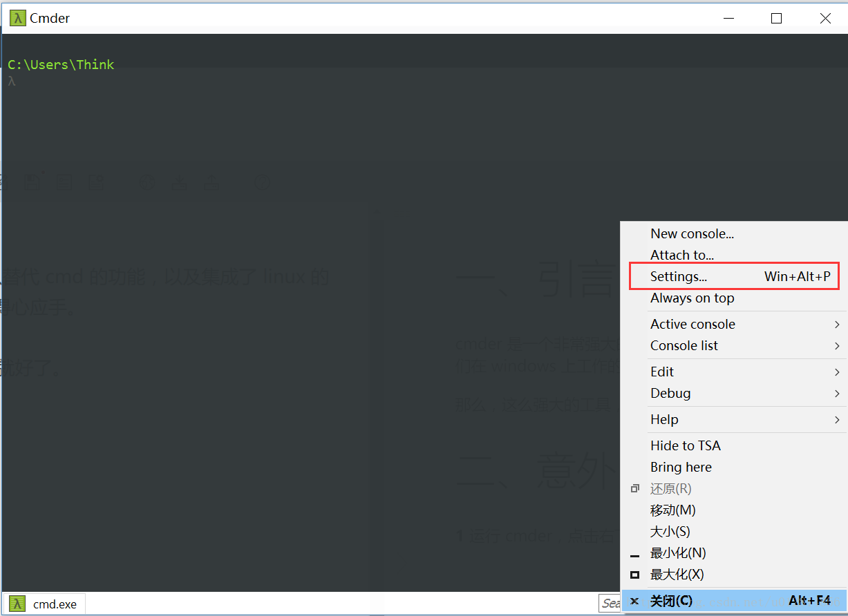The width and height of the screenshot is (848, 616).
Task: Open Settings... from the context menu
Action: pyautogui.click(x=734, y=276)
